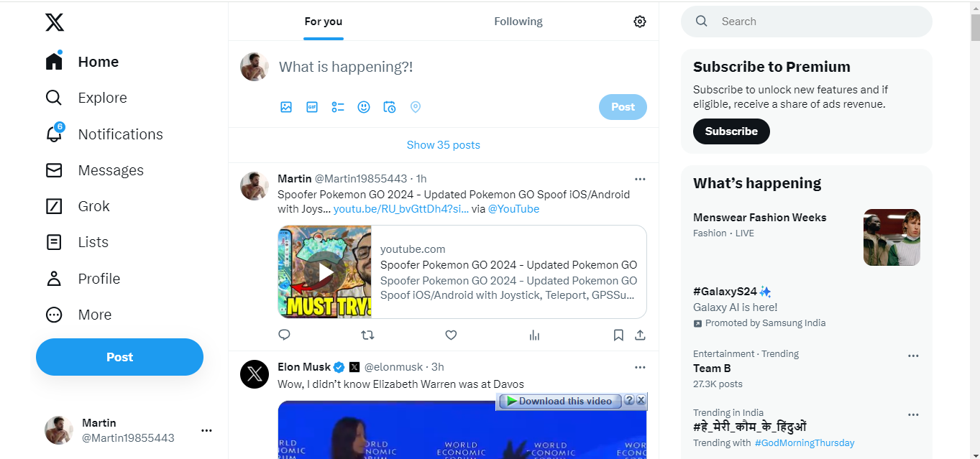This screenshot has width=980, height=459.
Task: Open Martin's composer avatar
Action: tap(255, 67)
